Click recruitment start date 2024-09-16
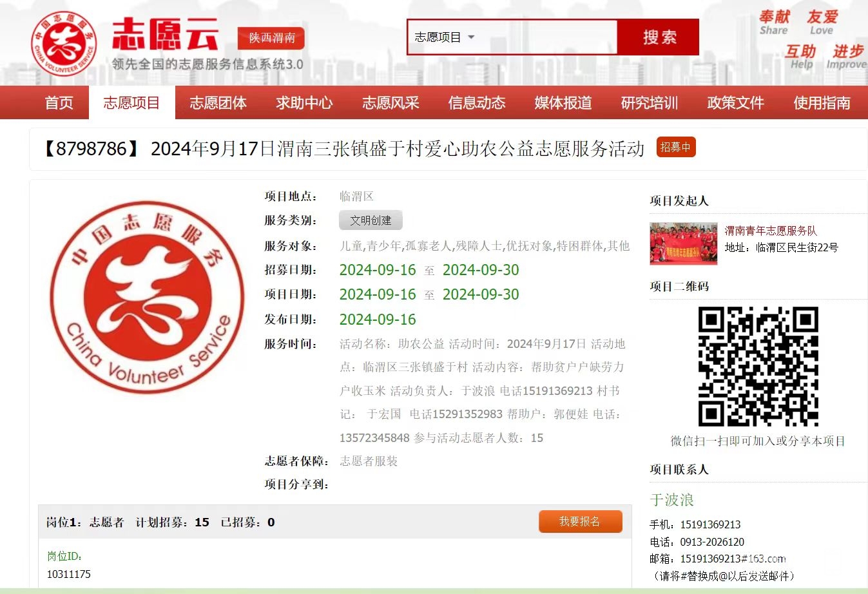The image size is (868, 594). (378, 270)
